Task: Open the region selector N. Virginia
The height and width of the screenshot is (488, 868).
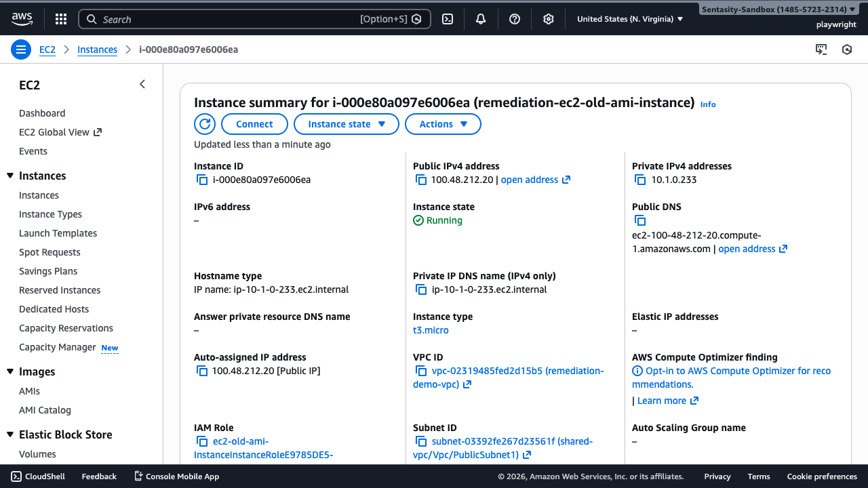Action: [630, 19]
